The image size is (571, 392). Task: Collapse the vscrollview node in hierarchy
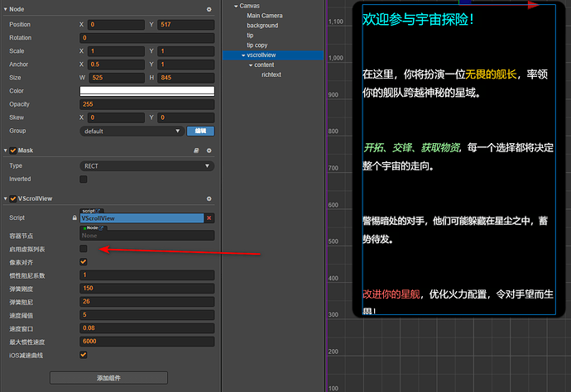(243, 55)
